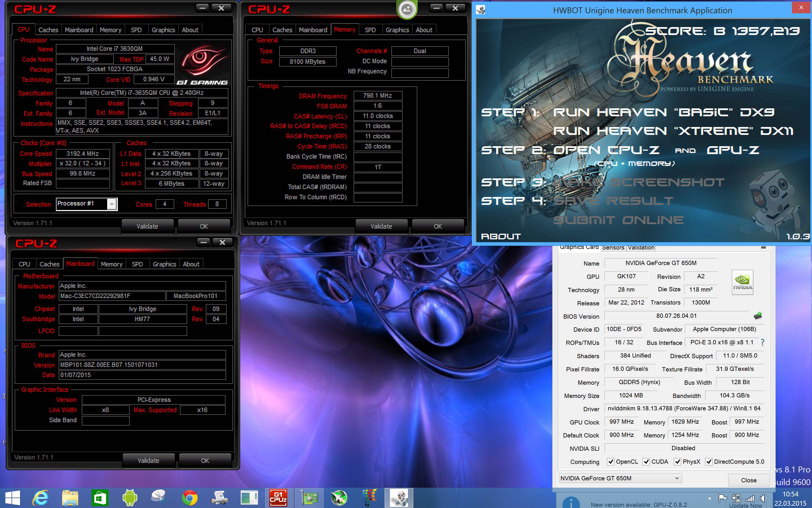Viewport: 812px width, 508px height.
Task: Click Save Result in HWBOT Heaven
Action: [613, 201]
